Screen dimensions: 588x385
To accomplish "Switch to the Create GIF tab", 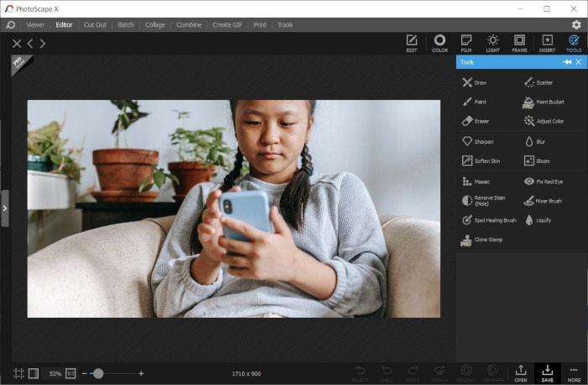I will 228,24.
